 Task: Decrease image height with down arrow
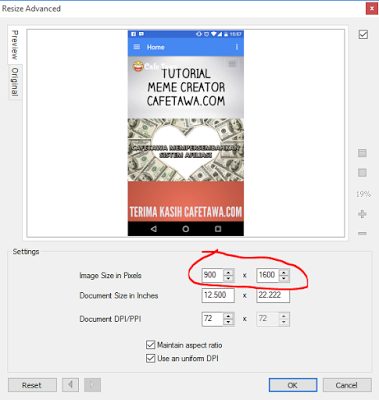pyautogui.click(x=284, y=279)
